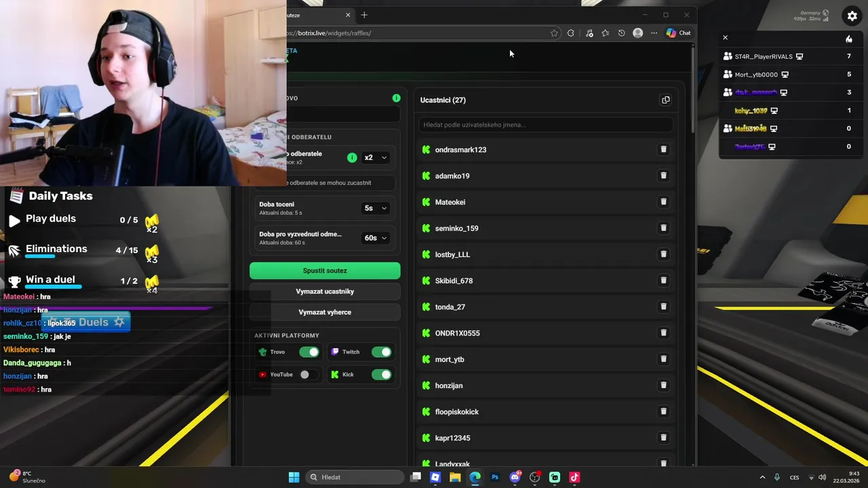Turn off the Twitch platform toggle
Image resolution: width=868 pixels, height=488 pixels.
(x=381, y=352)
